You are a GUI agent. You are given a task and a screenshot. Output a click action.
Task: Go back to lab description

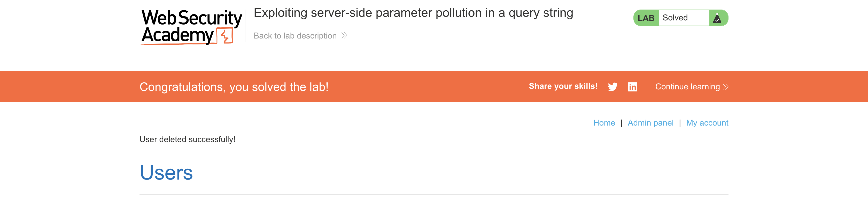295,36
